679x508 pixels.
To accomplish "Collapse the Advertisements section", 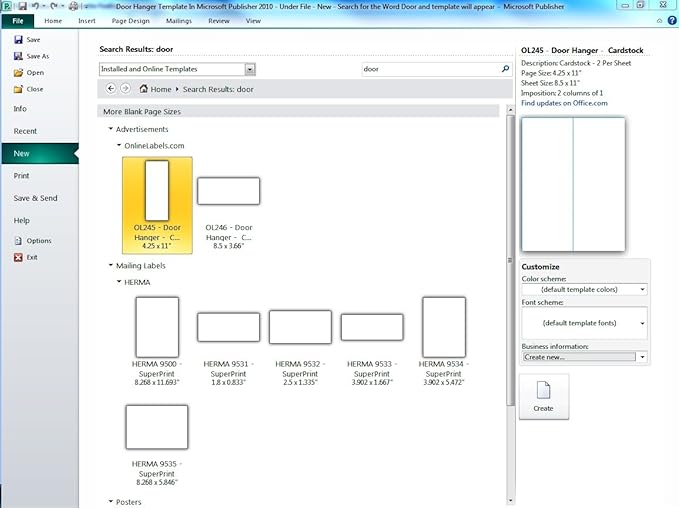I will [110, 129].
